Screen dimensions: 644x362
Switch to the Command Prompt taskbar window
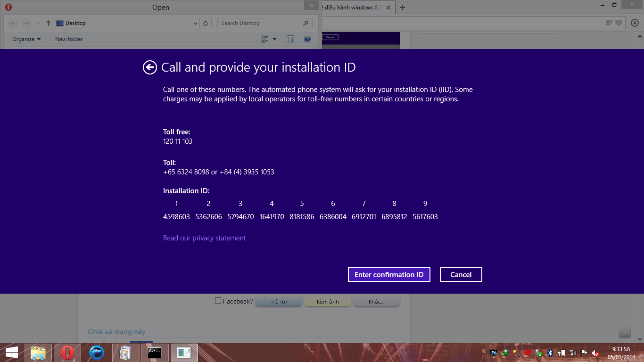point(155,353)
